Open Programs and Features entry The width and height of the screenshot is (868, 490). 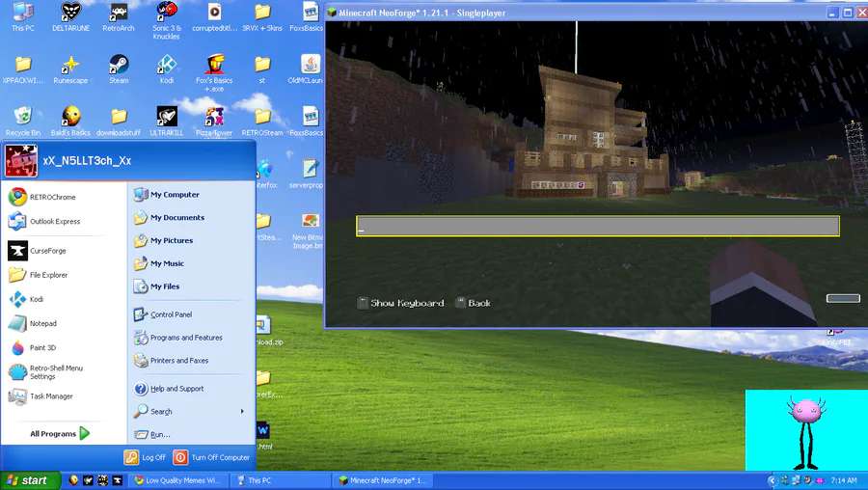177,338
